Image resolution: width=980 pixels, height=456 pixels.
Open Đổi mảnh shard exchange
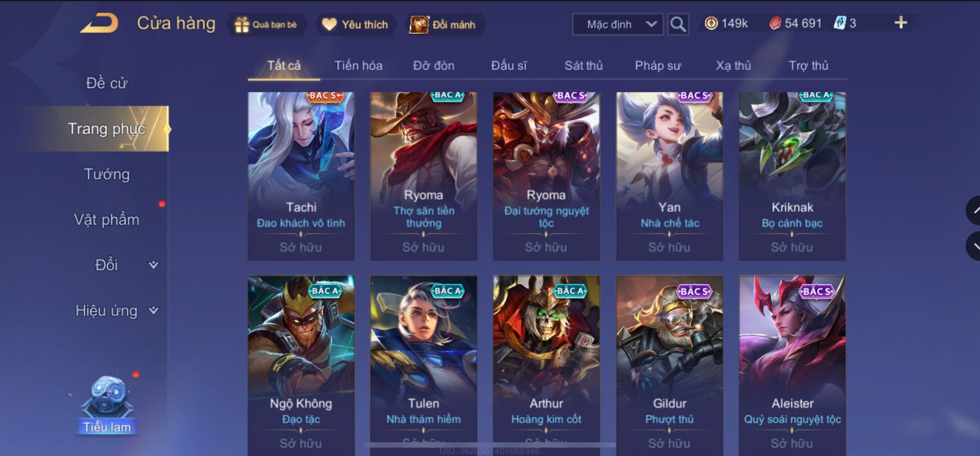point(419,25)
